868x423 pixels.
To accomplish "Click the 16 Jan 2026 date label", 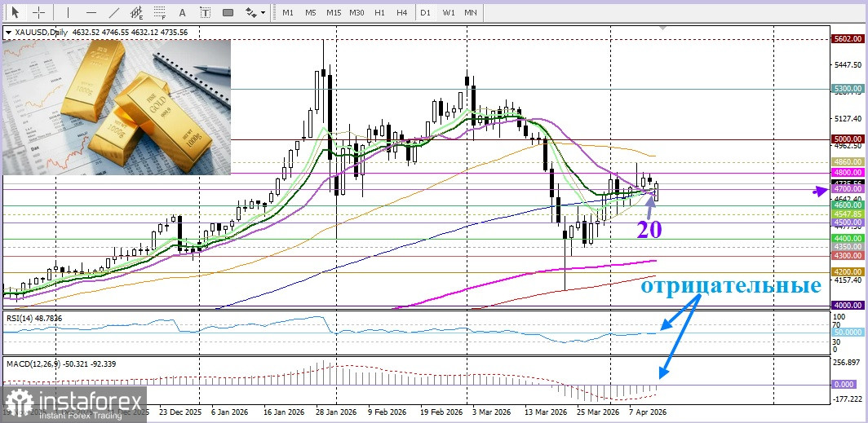I will (286, 412).
